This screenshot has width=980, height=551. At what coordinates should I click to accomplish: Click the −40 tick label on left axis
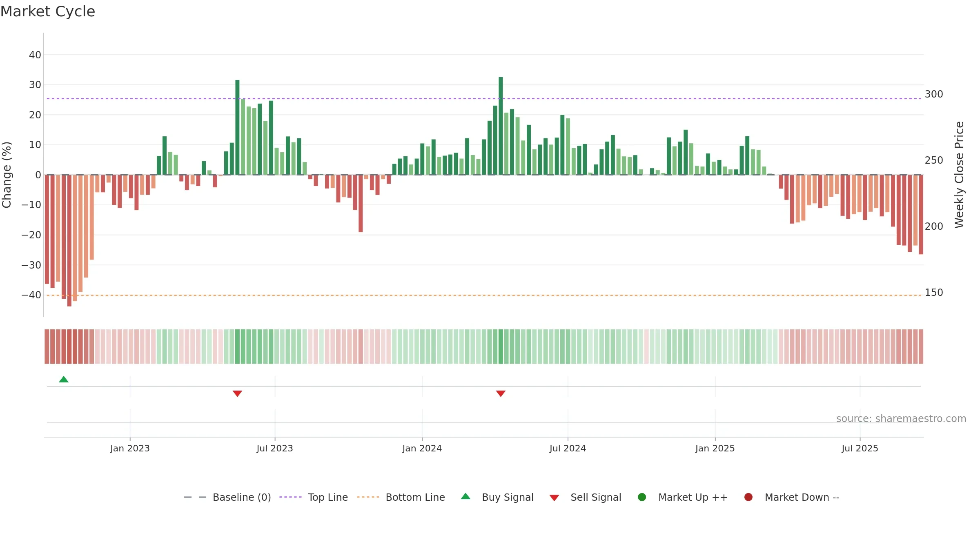pos(31,295)
